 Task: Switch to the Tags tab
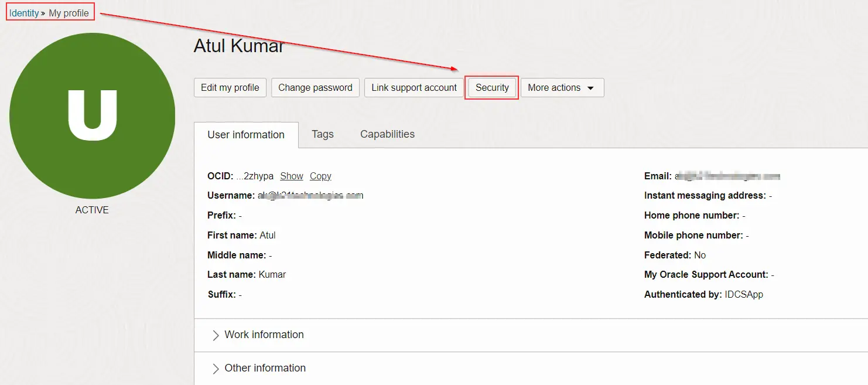click(322, 134)
